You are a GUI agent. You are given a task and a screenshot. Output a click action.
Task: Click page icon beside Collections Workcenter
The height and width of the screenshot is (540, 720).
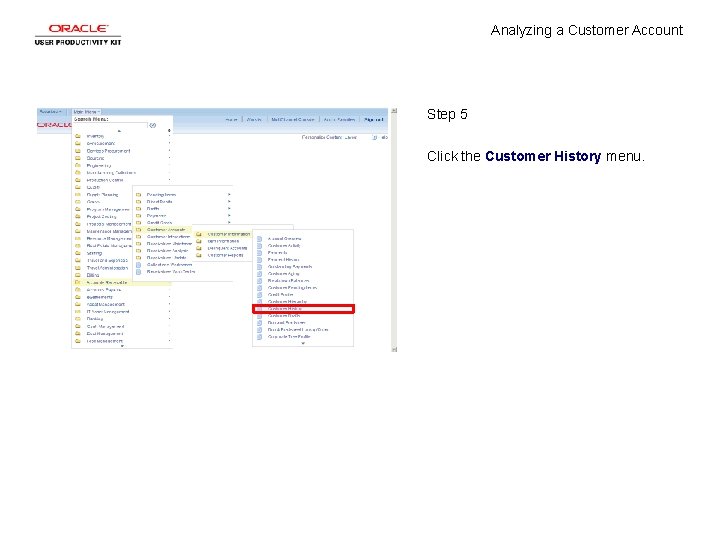coord(138,264)
